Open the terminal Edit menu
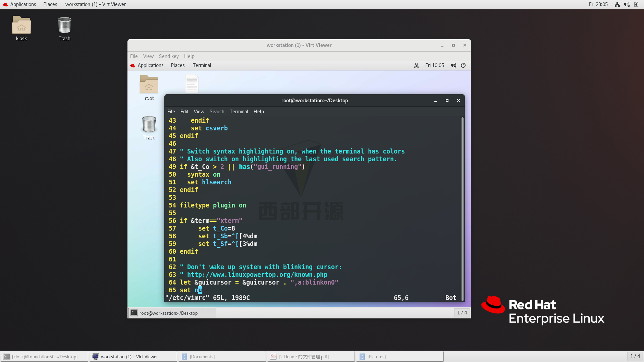 (x=184, y=112)
